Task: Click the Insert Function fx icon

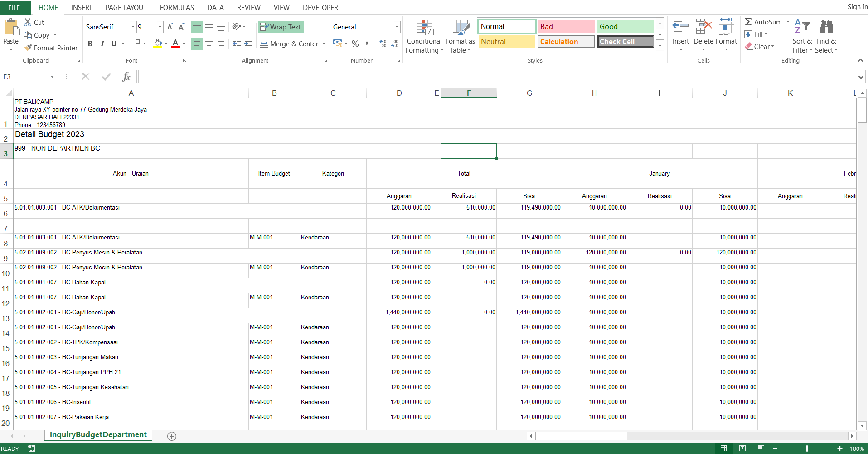Action: pyautogui.click(x=126, y=77)
